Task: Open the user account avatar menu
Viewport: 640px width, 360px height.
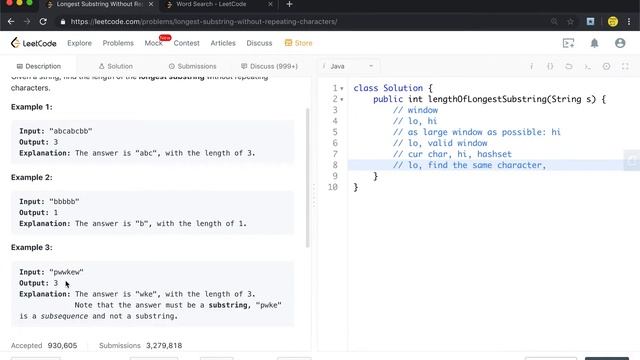Action: pos(620,43)
